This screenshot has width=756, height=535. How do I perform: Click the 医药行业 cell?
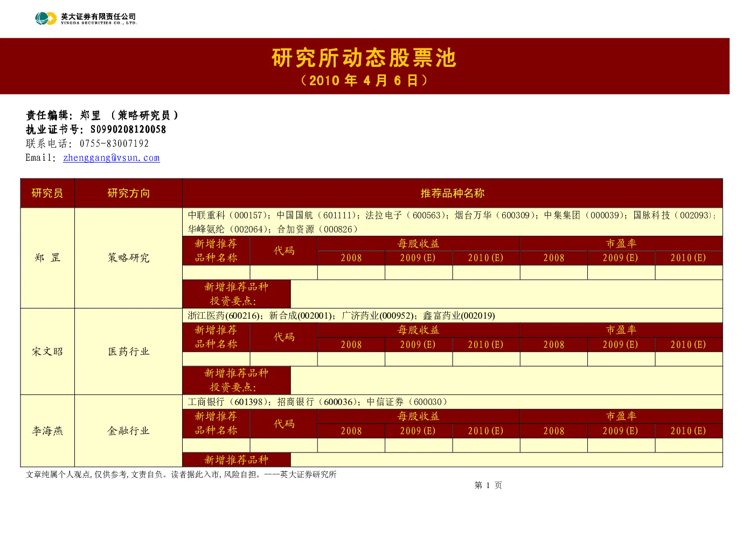point(128,352)
